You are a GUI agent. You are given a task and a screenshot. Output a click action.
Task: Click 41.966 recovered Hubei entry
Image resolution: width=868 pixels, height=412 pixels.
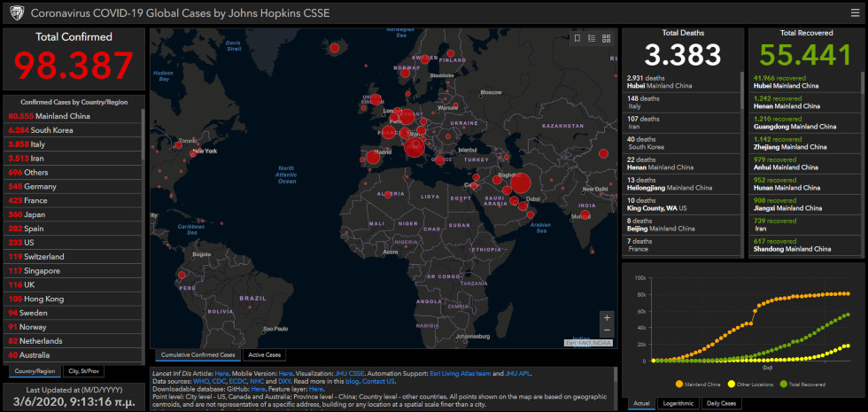click(804, 82)
